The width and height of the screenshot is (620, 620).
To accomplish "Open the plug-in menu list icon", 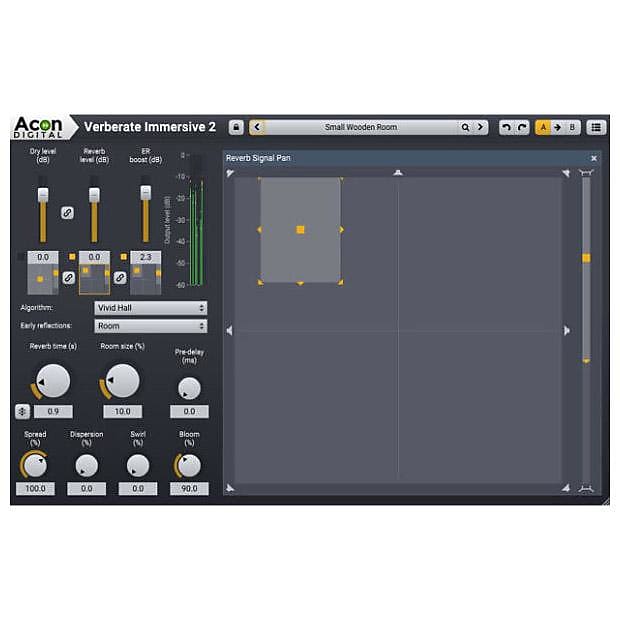I will point(596,127).
